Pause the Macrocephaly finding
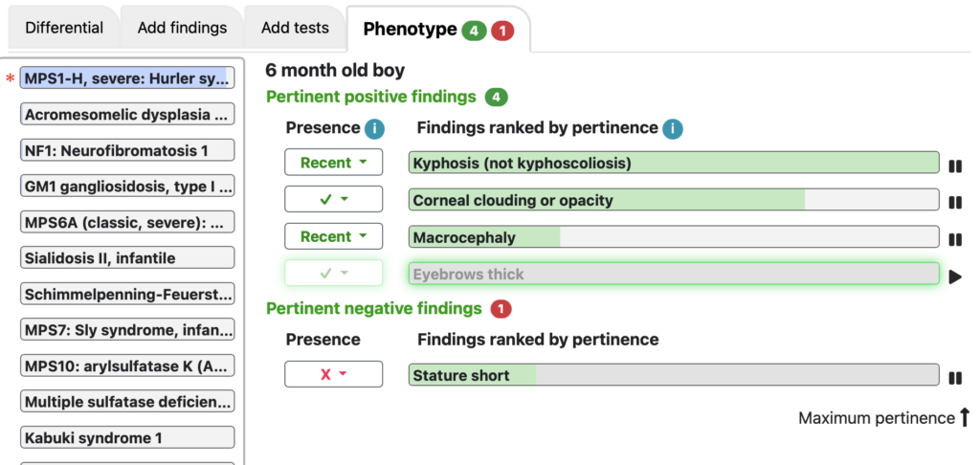980x465 pixels. [x=955, y=239]
